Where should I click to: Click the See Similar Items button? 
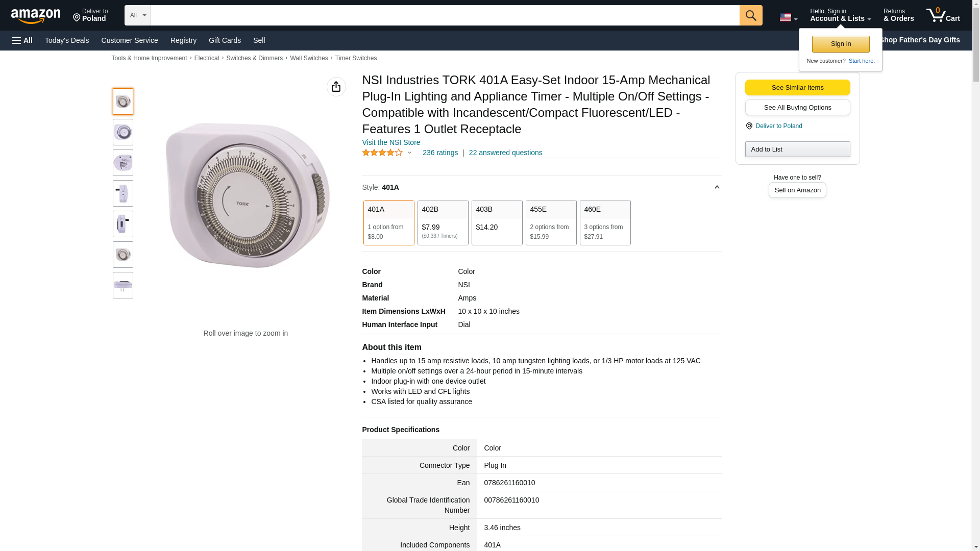(x=797, y=87)
